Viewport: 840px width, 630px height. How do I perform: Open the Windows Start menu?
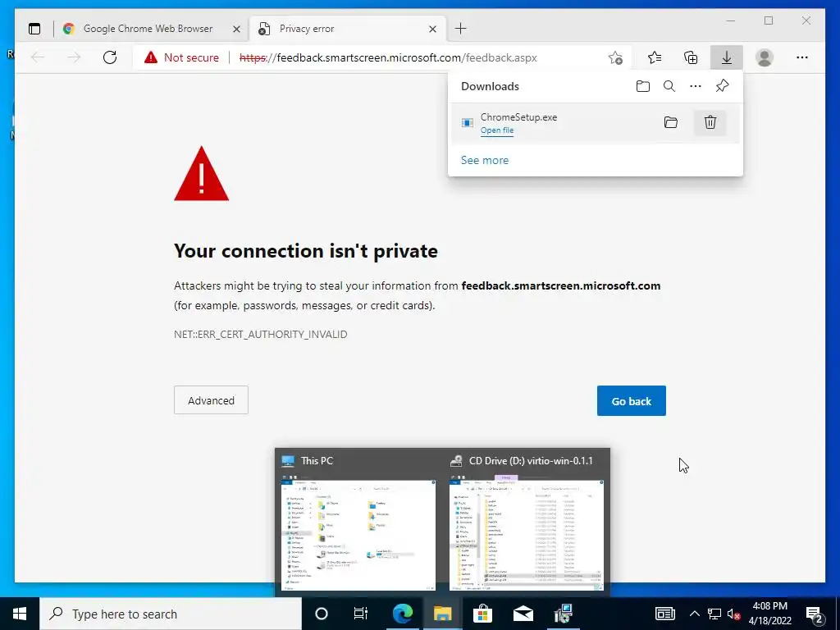point(20,614)
